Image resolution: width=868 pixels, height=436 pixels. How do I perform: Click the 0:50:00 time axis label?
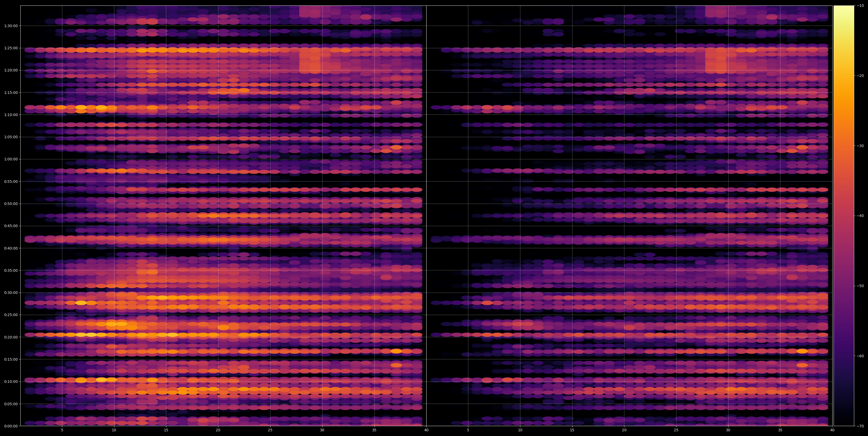11,203
